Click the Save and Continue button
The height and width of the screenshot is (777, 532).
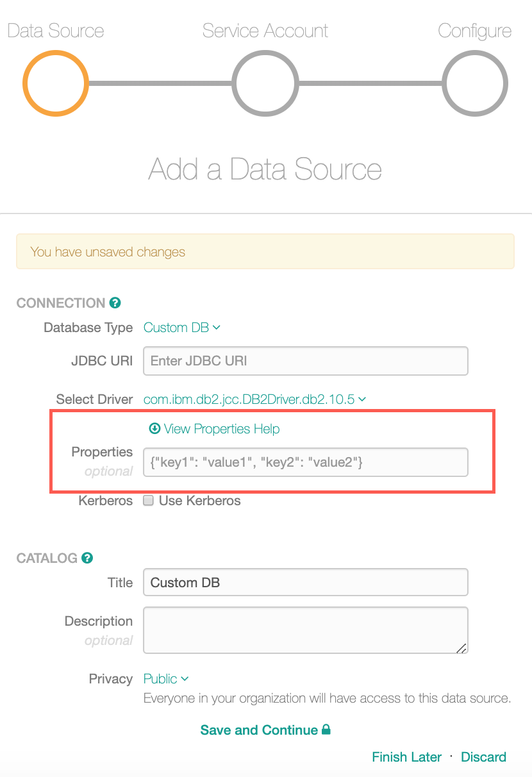click(x=265, y=730)
